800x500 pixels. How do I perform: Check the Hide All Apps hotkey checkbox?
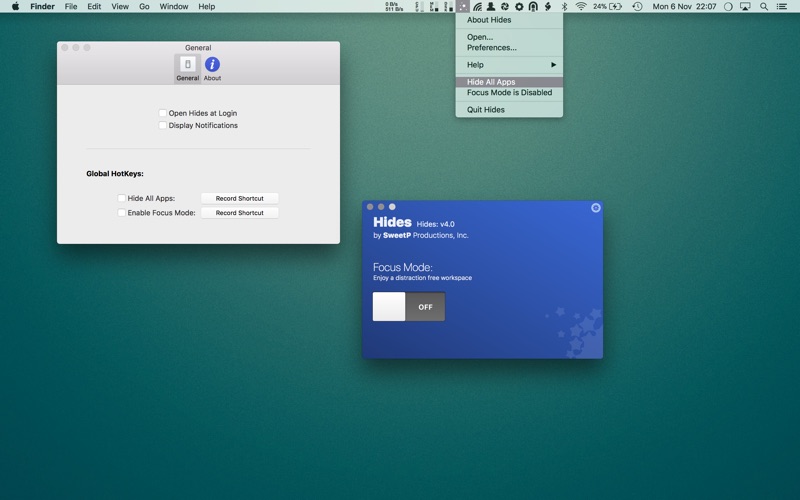[122, 199]
